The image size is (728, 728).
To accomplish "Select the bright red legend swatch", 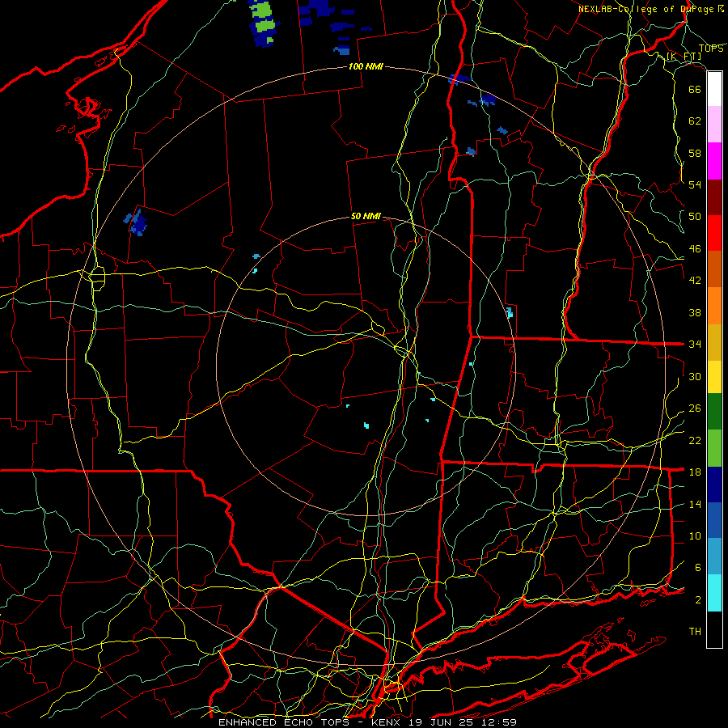I will coord(714,233).
